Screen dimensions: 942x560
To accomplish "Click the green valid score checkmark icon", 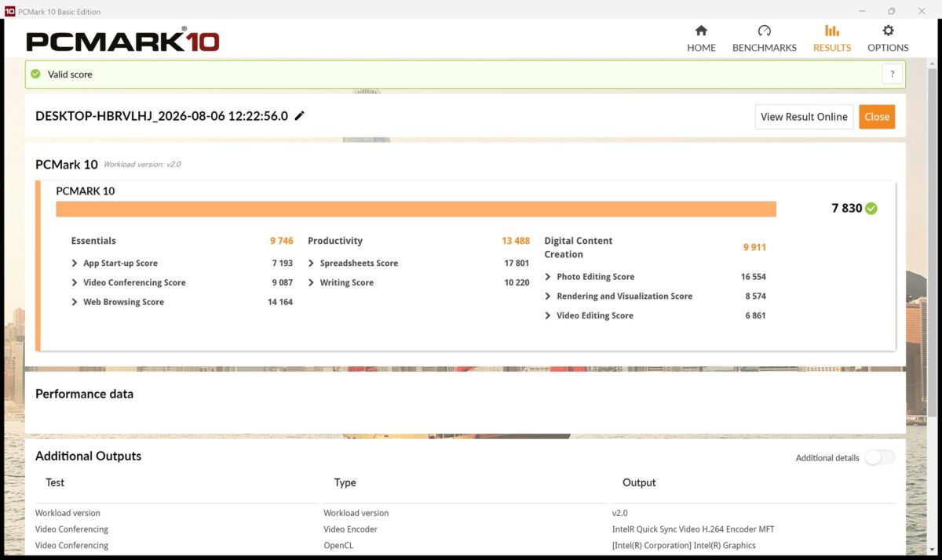I will (x=35, y=75).
